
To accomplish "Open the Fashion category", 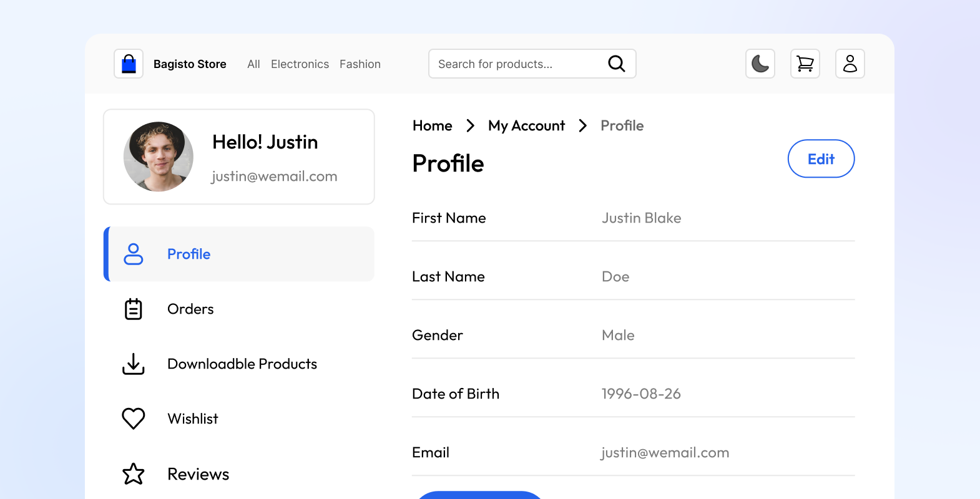I will [360, 64].
